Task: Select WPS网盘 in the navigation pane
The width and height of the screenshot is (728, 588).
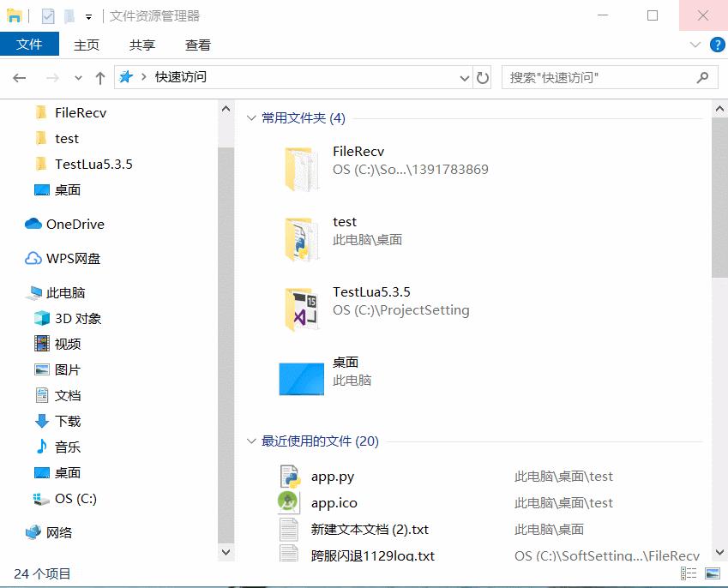Action: [x=73, y=259]
